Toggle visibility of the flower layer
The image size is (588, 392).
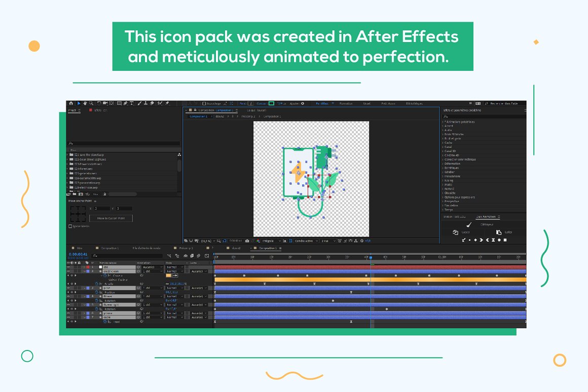[x=68, y=296]
